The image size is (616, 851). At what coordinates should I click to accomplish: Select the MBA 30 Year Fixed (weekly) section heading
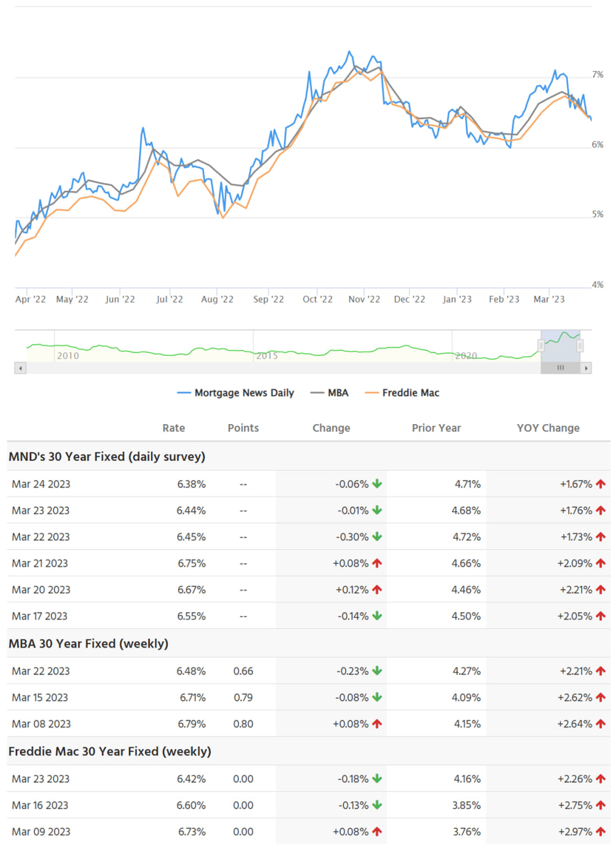coord(88,644)
